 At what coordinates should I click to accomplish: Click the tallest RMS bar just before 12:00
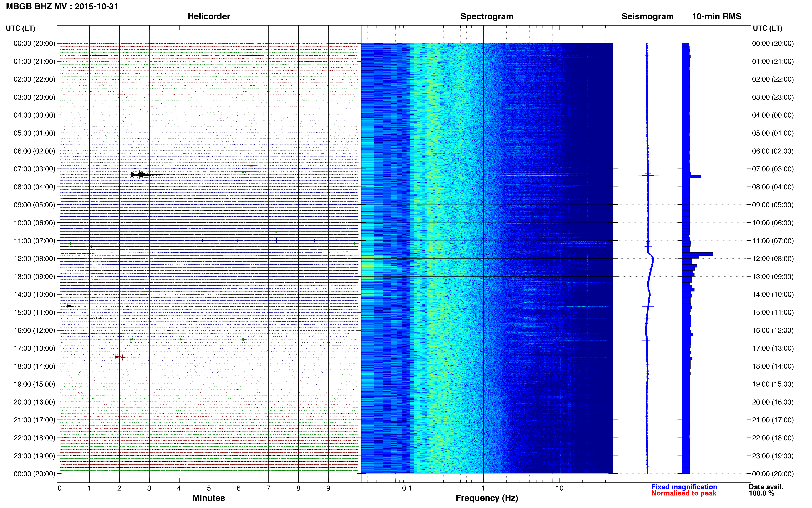coord(698,254)
